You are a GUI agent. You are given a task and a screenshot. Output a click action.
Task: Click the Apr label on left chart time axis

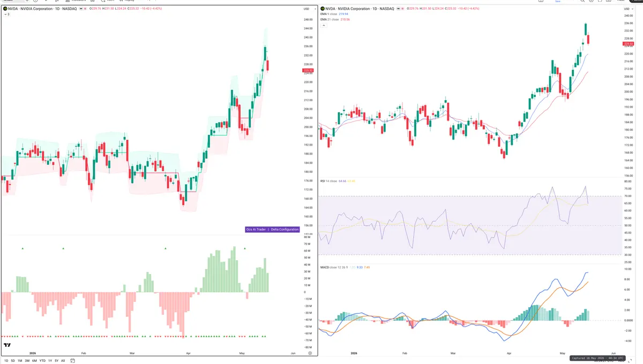click(188, 353)
